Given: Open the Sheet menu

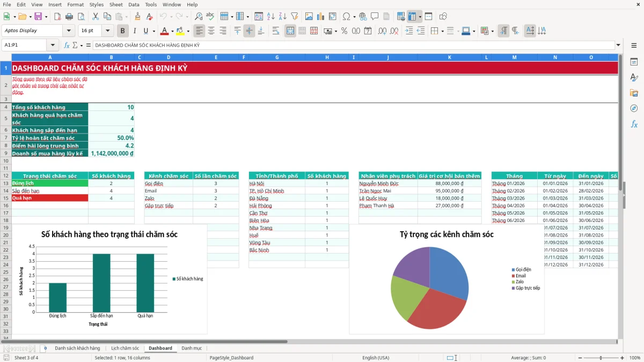Looking at the screenshot, I should click(116, 4).
